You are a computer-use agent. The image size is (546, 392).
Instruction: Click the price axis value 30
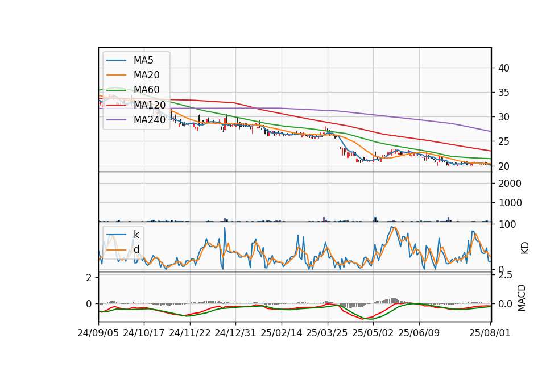tap(503, 117)
